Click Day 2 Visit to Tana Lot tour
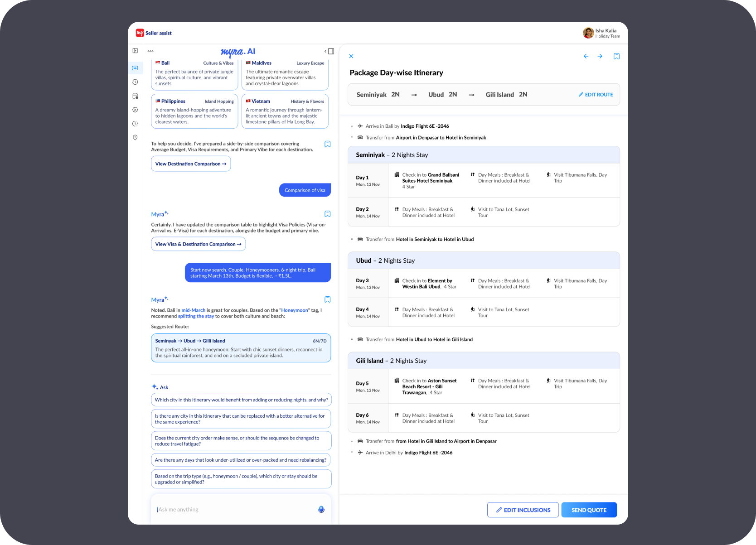 500,212
